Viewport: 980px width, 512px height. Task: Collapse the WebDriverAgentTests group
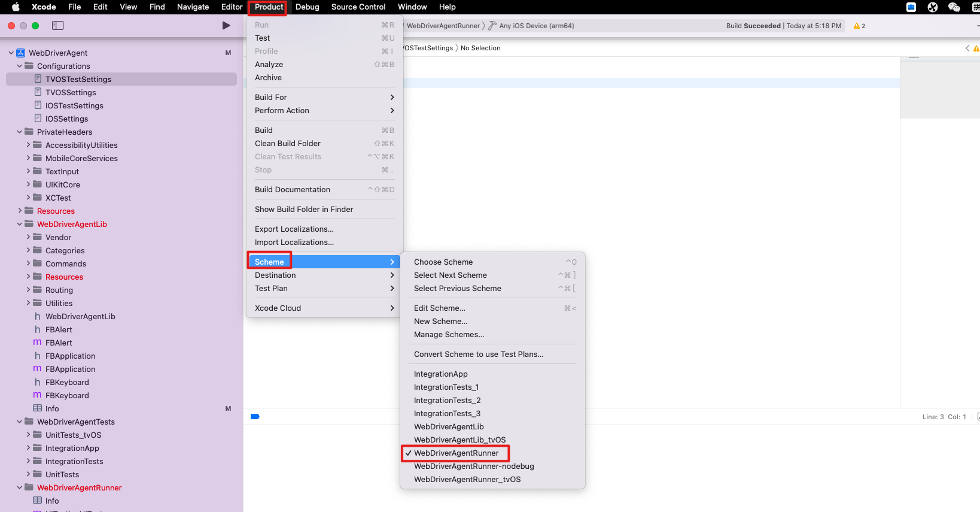pyautogui.click(x=20, y=422)
